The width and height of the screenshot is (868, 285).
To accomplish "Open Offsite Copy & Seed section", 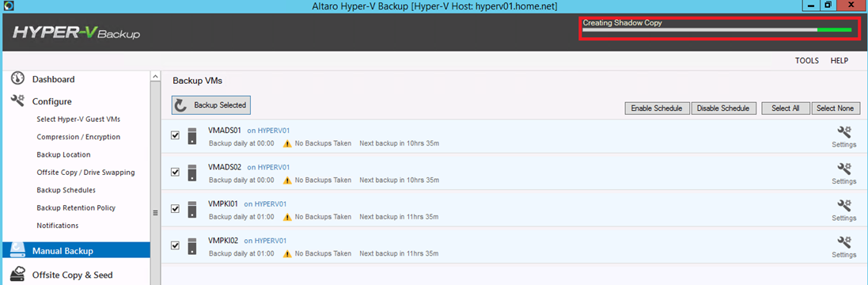I will click(x=72, y=275).
